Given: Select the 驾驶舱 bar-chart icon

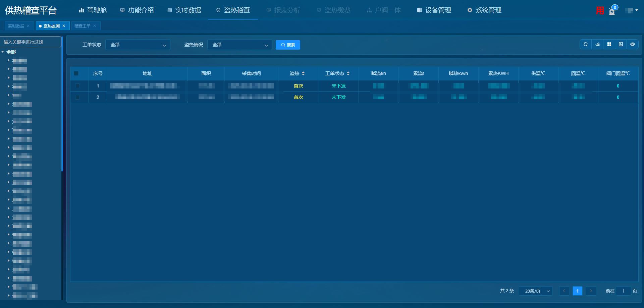Looking at the screenshot, I should pyautogui.click(x=82, y=10).
